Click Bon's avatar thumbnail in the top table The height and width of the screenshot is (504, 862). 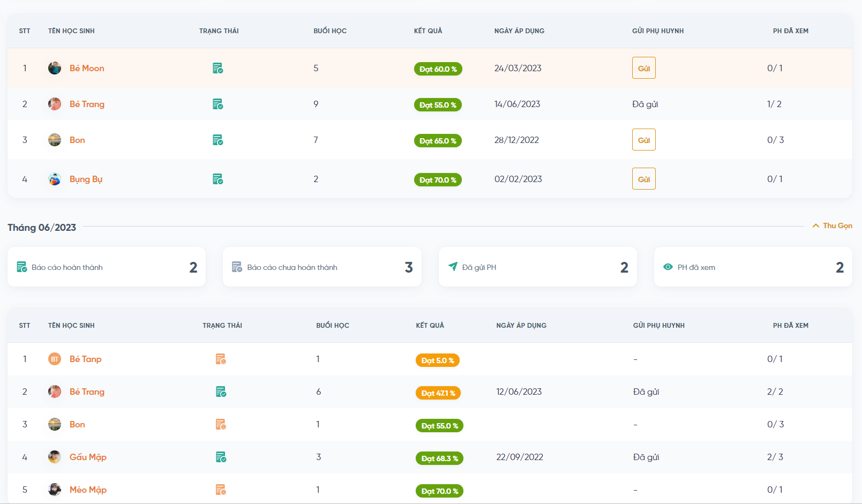coord(55,140)
